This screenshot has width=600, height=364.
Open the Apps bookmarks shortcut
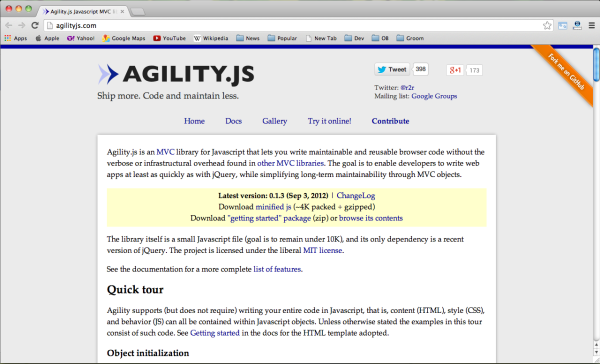pyautogui.click(x=16, y=38)
